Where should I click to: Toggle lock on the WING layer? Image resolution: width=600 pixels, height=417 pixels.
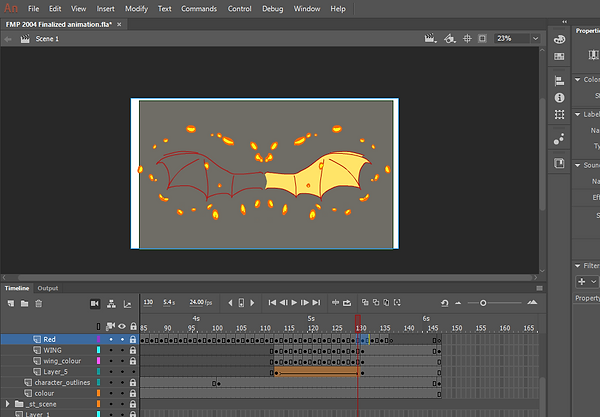click(133, 350)
